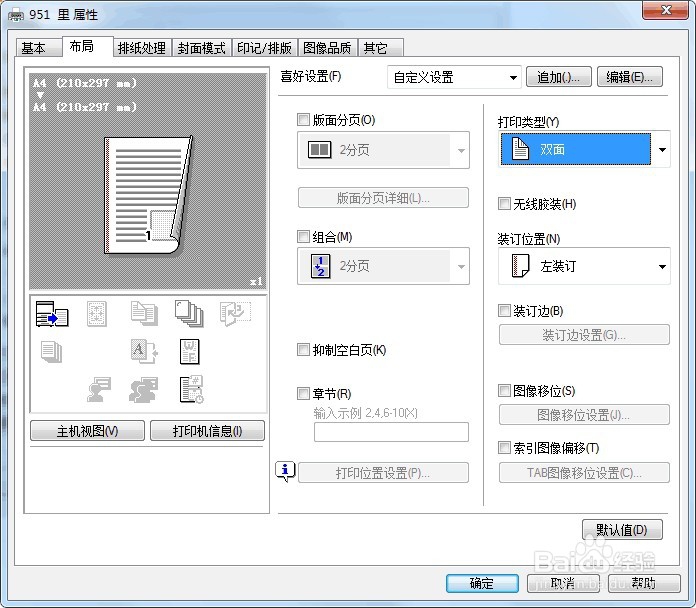
Task: Click the printer icon in title bar
Action: (x=16, y=16)
